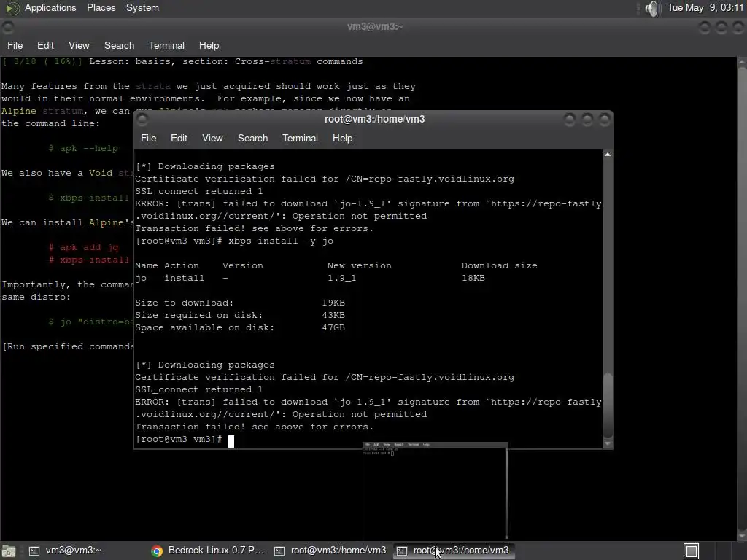
Task: Click the terminal prompt cursor in root@vm3 window
Action: tap(231, 441)
